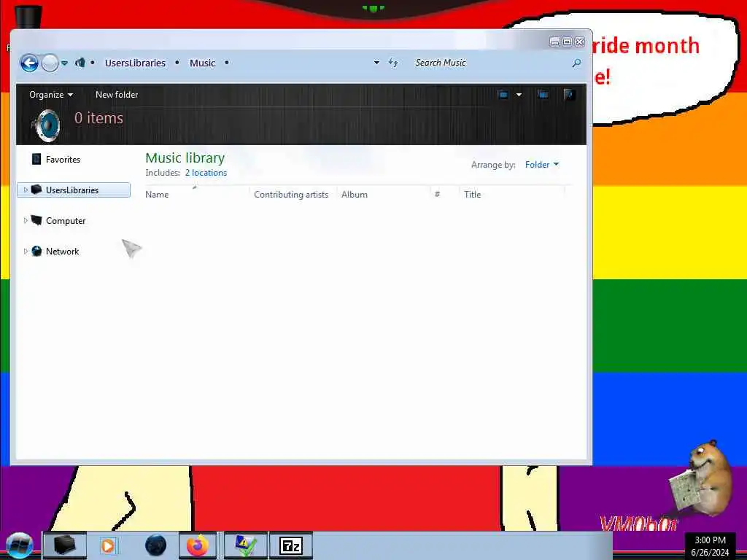
Task: Select Music in the address breadcrumb
Action: [203, 63]
